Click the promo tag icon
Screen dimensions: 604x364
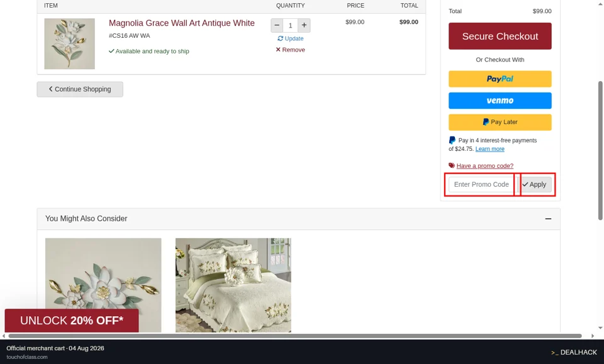[452, 165]
